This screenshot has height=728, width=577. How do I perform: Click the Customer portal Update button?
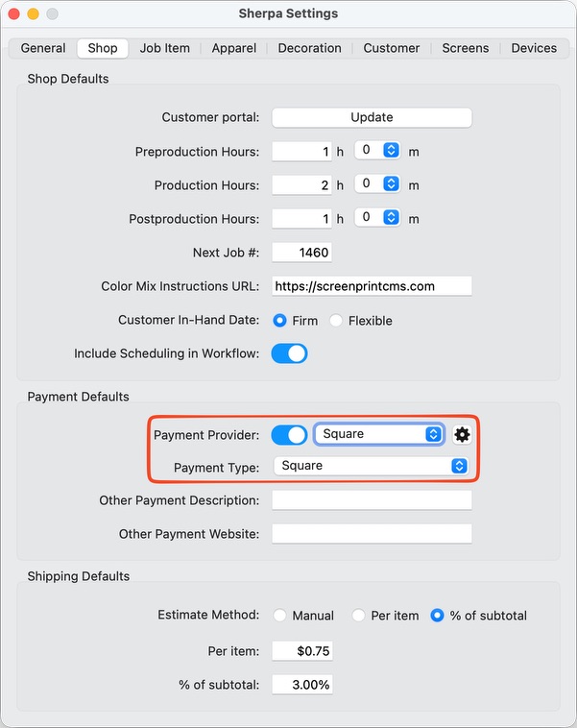[372, 117]
